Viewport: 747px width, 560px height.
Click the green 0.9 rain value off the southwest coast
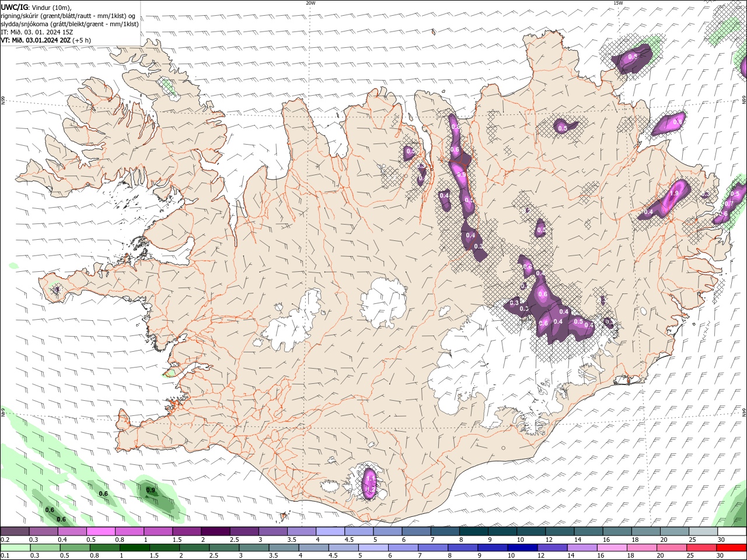[x=151, y=490]
